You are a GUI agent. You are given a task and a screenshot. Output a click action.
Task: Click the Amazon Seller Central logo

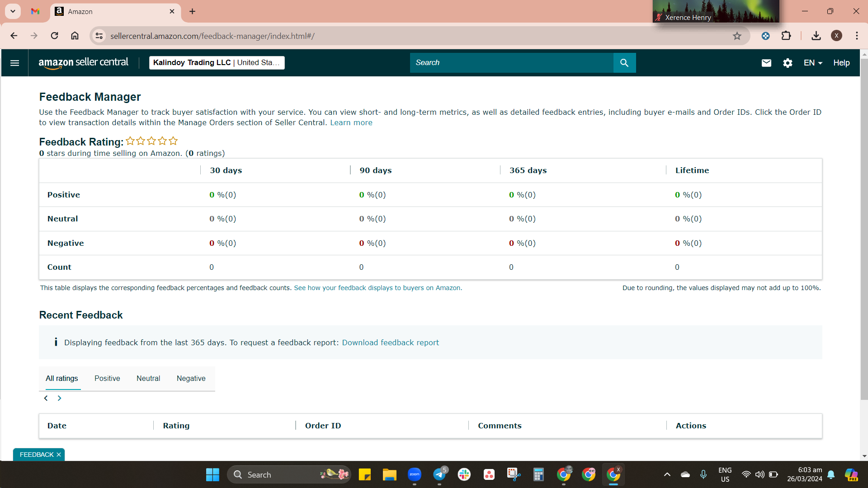click(x=83, y=63)
